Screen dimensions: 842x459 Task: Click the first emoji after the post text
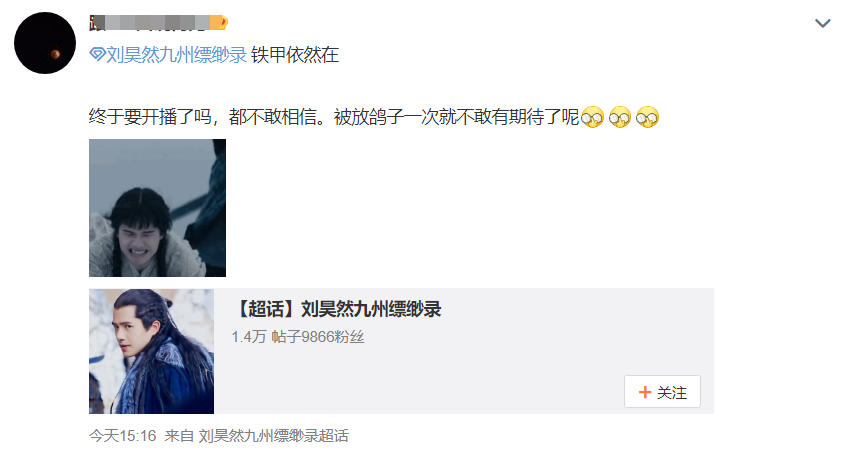(592, 117)
